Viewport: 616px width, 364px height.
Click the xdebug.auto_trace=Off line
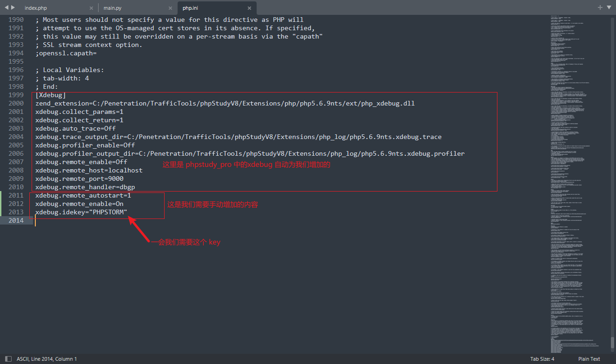[x=76, y=129]
